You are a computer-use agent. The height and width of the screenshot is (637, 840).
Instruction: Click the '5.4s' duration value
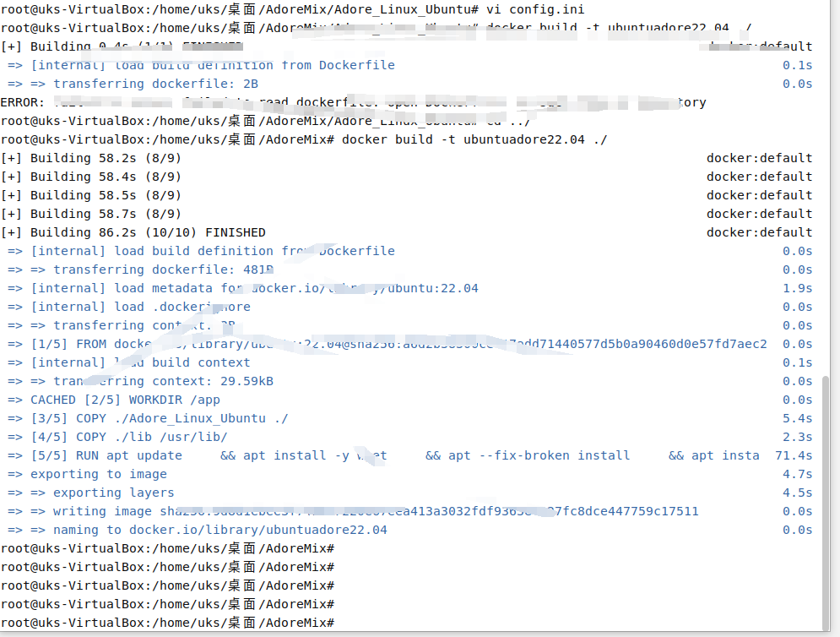point(797,419)
